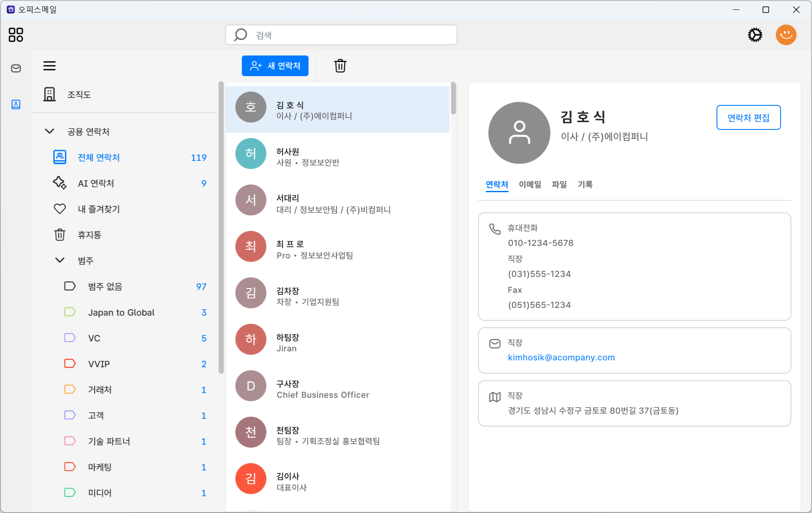Switch to the 이메일 tab
The width and height of the screenshot is (812, 513).
point(530,184)
